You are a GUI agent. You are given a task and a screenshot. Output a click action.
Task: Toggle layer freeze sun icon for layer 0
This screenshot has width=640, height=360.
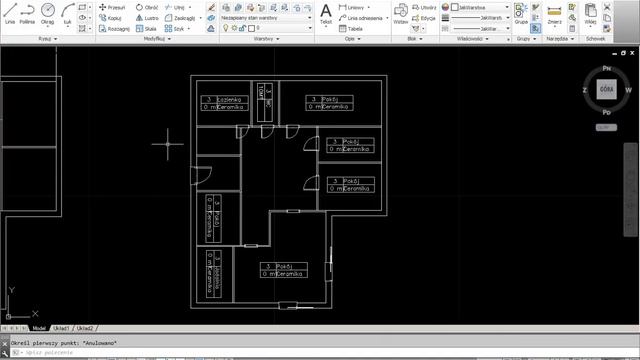(234, 28)
